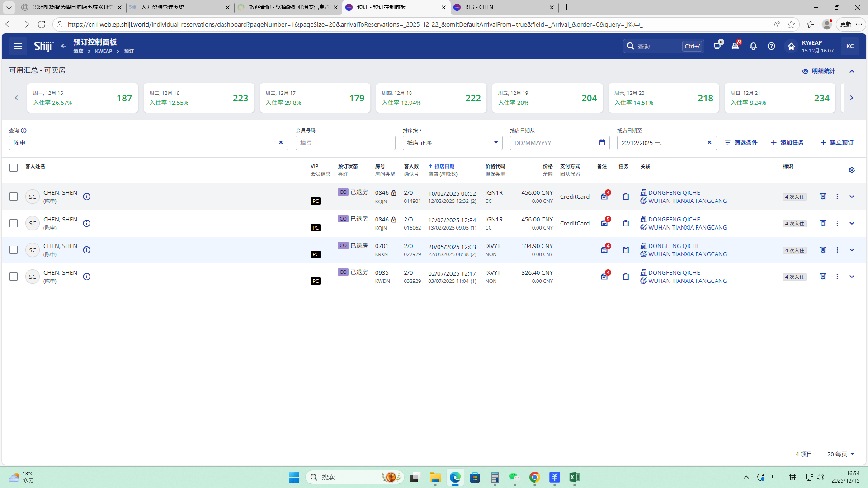The image size is (868, 488).
Task: Click info icon beside first CHEN, SHEN
Action: pos(87,197)
